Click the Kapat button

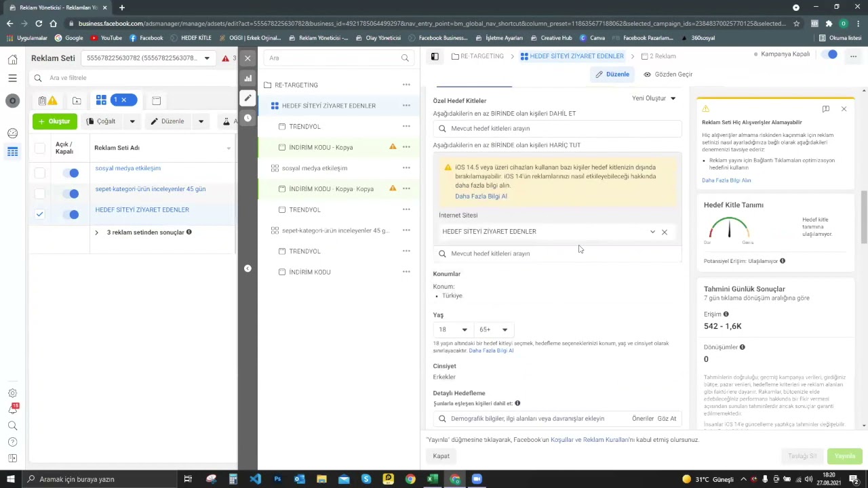tap(441, 456)
